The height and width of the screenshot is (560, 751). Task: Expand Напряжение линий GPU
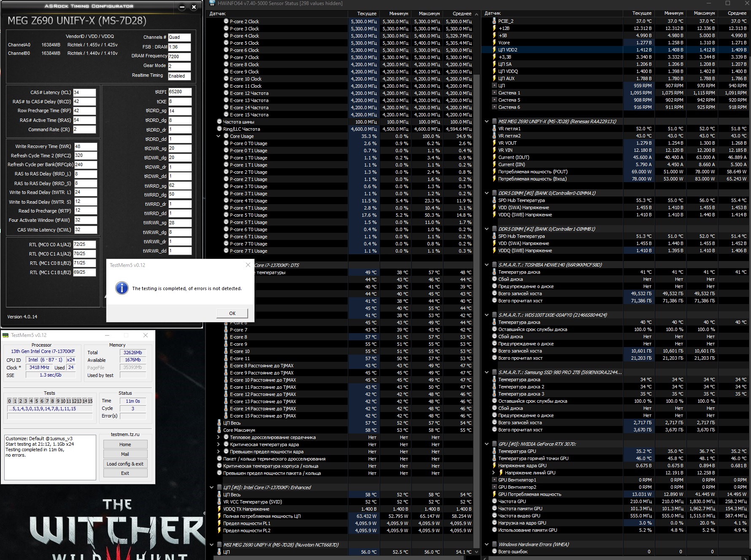(494, 473)
